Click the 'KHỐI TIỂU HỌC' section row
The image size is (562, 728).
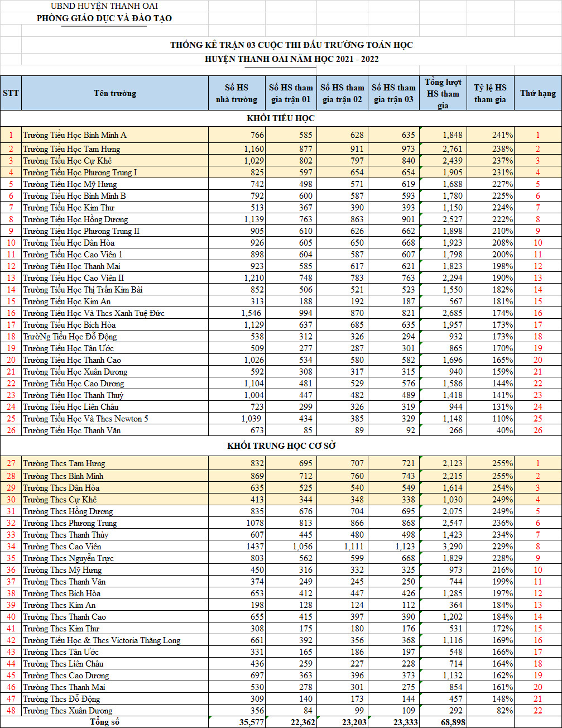[280, 118]
